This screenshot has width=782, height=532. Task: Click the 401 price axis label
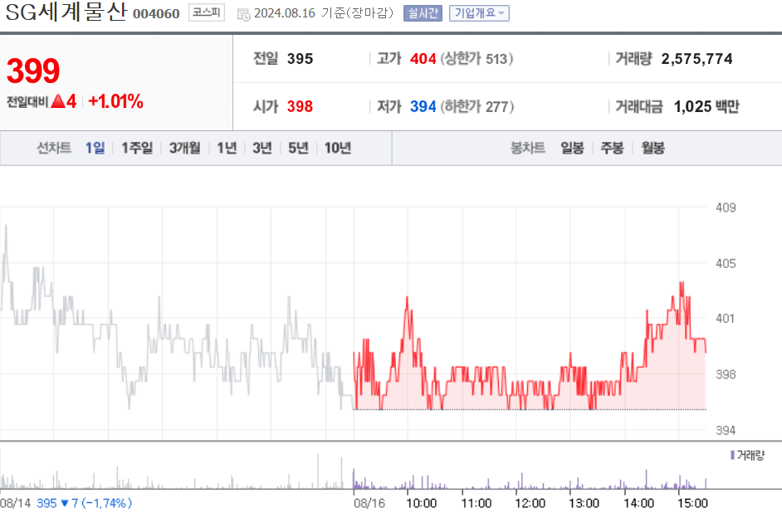tap(726, 318)
